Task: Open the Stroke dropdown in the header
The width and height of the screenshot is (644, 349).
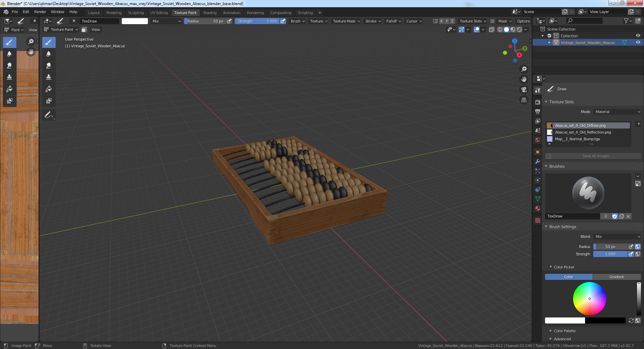Action: click(373, 21)
